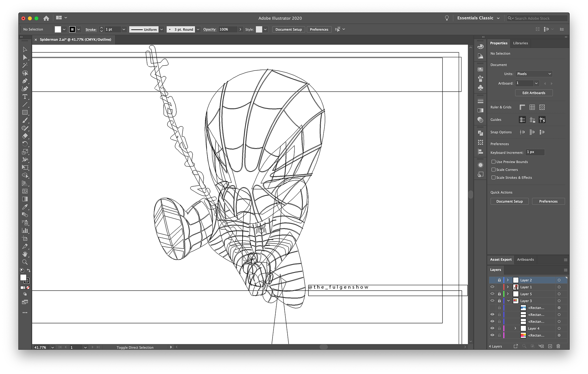Pick the Paintbrush tool

click(x=25, y=120)
